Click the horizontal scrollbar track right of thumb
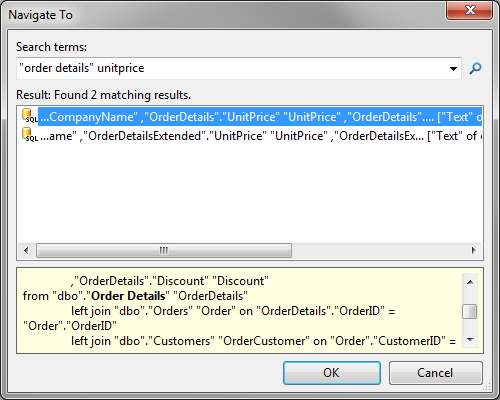 (378, 250)
